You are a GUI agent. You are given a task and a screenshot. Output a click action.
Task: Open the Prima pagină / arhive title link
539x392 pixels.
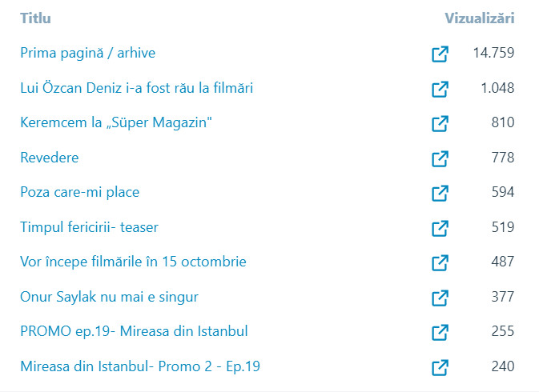click(87, 54)
